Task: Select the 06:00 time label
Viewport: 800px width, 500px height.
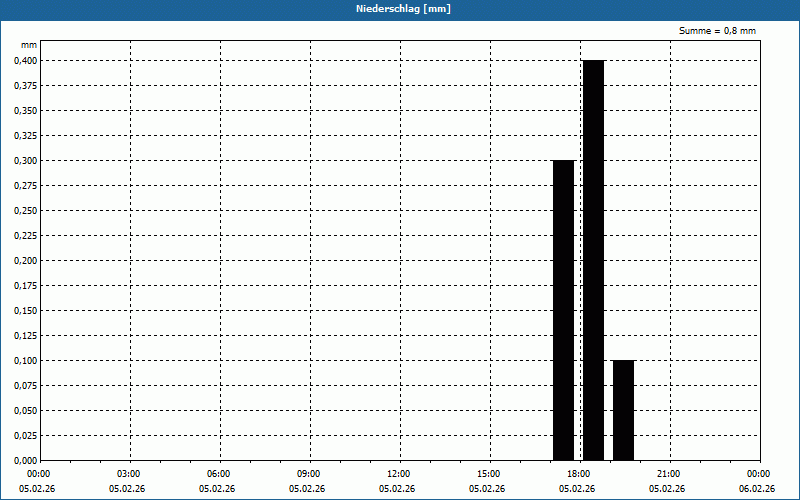Action: (219, 474)
